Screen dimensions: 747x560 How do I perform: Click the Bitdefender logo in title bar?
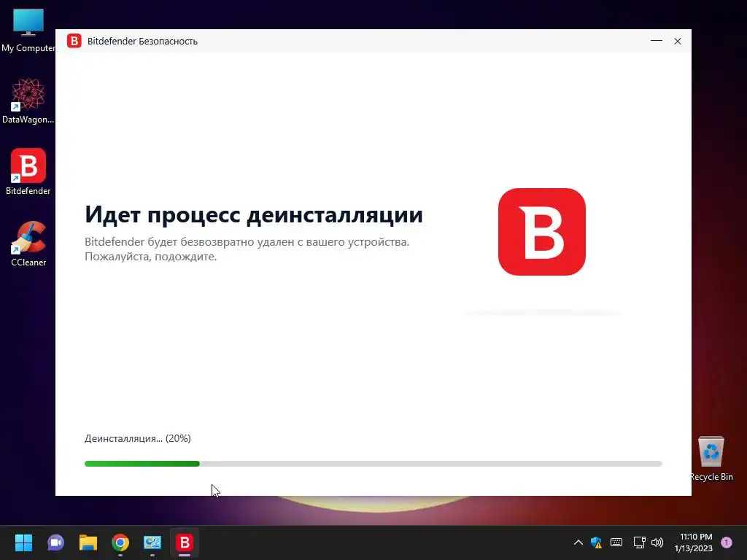[74, 41]
